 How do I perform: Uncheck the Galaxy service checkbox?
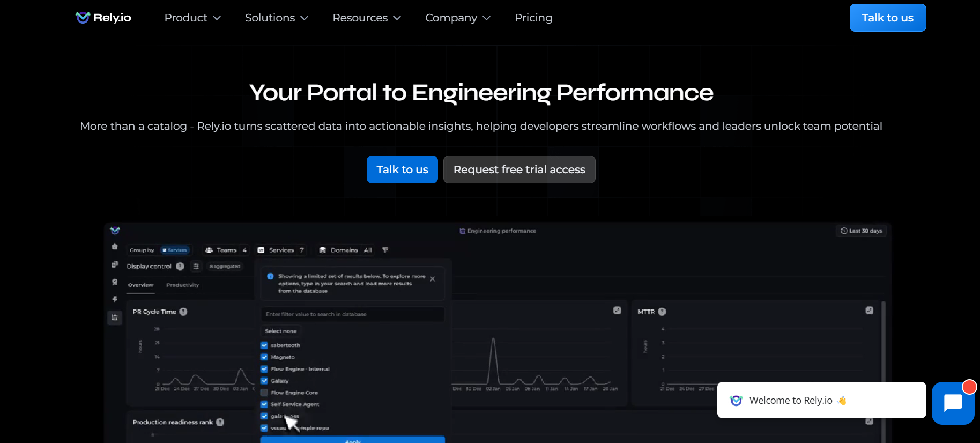click(x=264, y=381)
